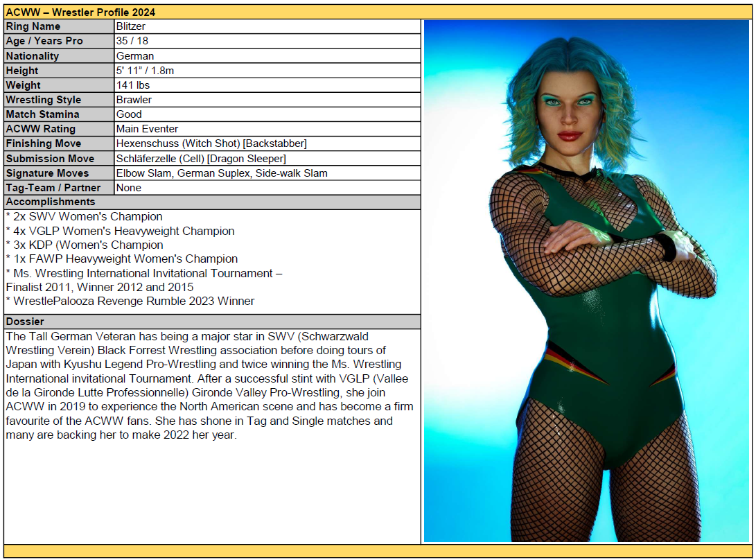Click the 'Ms. Wrestling International Invitational Tournament' line
756x560 pixels.
pos(144,274)
